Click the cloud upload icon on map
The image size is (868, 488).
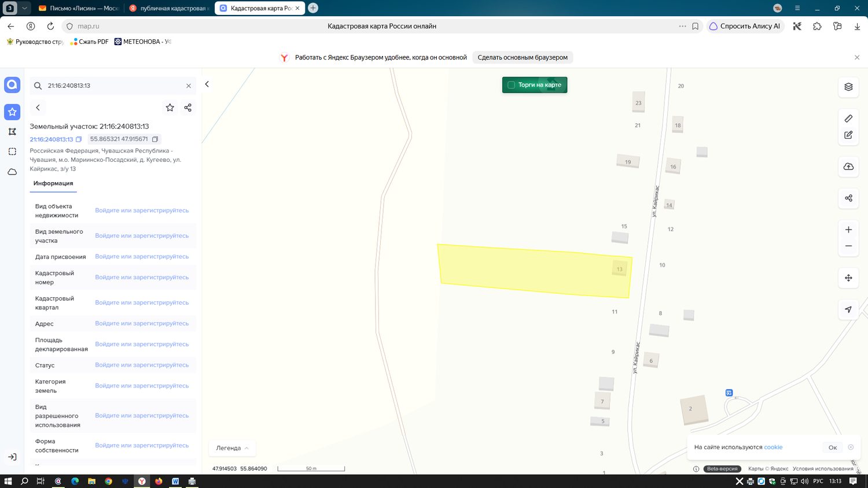point(848,167)
